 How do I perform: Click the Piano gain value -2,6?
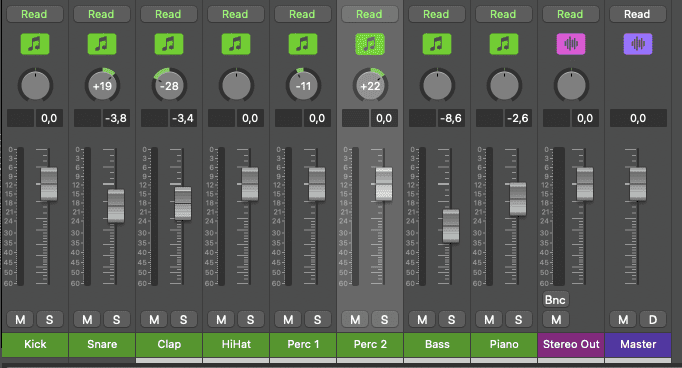(518, 118)
